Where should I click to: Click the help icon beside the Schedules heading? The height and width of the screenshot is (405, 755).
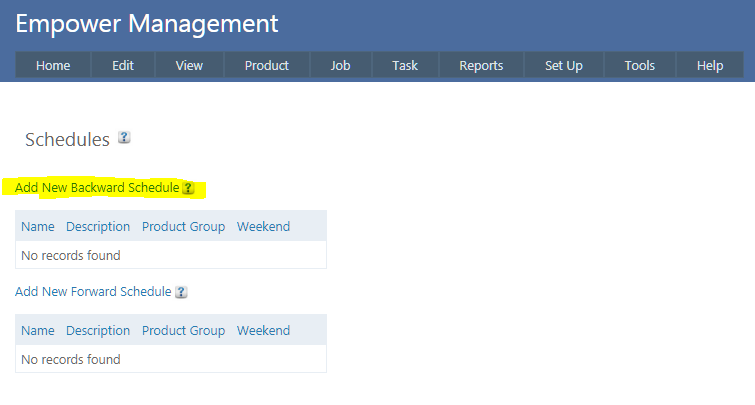pos(124,138)
